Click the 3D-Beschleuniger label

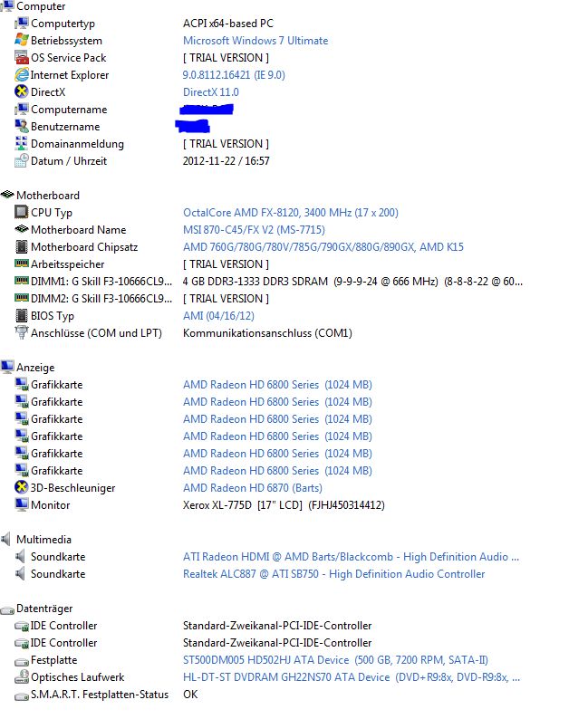(72, 488)
